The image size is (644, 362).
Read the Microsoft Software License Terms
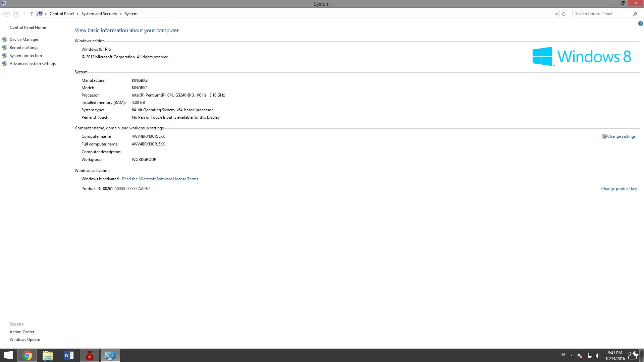pos(160,179)
